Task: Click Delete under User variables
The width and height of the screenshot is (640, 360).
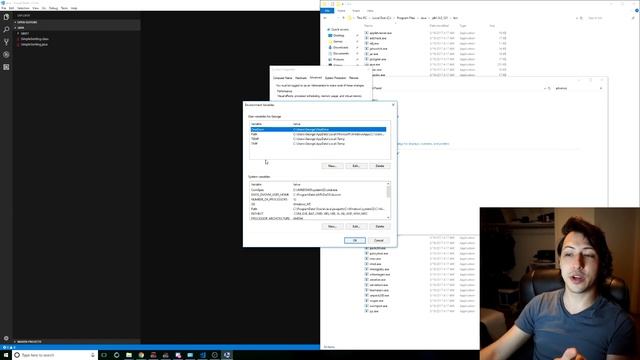Action: coord(380,166)
